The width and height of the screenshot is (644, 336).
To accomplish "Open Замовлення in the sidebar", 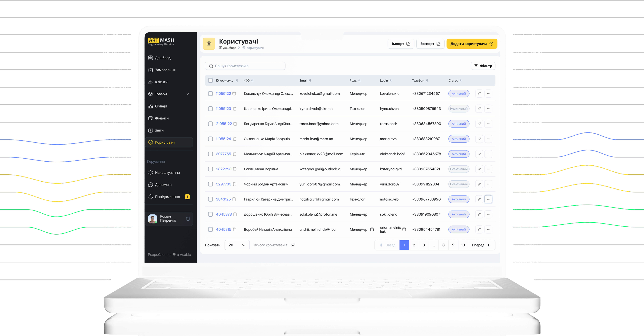I will 165,70.
